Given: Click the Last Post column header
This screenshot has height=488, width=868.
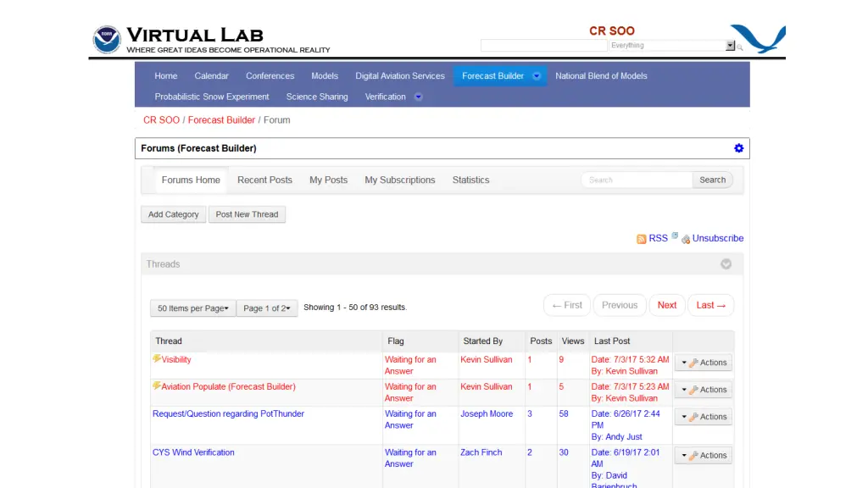Looking at the screenshot, I should [612, 341].
